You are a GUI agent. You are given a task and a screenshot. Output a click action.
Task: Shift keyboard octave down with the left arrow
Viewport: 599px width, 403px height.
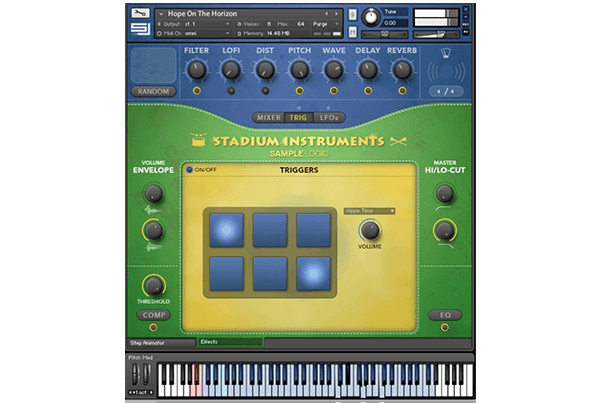pyautogui.click(x=131, y=392)
